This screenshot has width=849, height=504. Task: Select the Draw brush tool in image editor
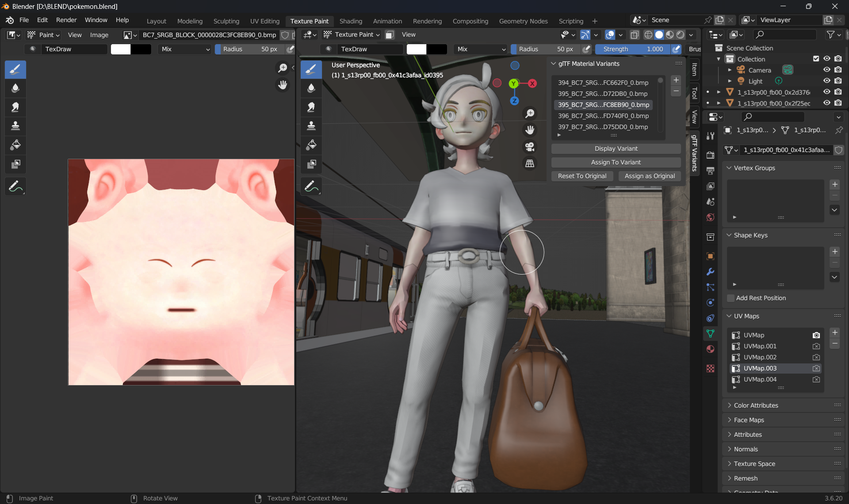coord(15,69)
